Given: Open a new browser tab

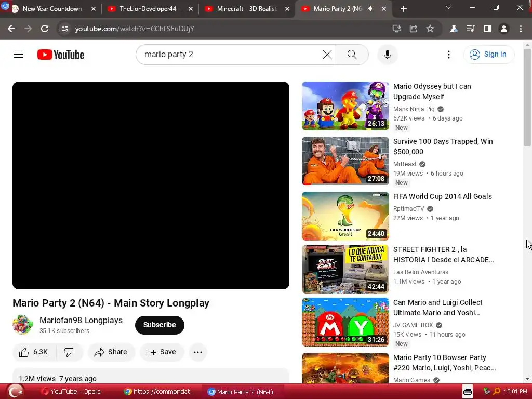Looking at the screenshot, I should coord(403,9).
